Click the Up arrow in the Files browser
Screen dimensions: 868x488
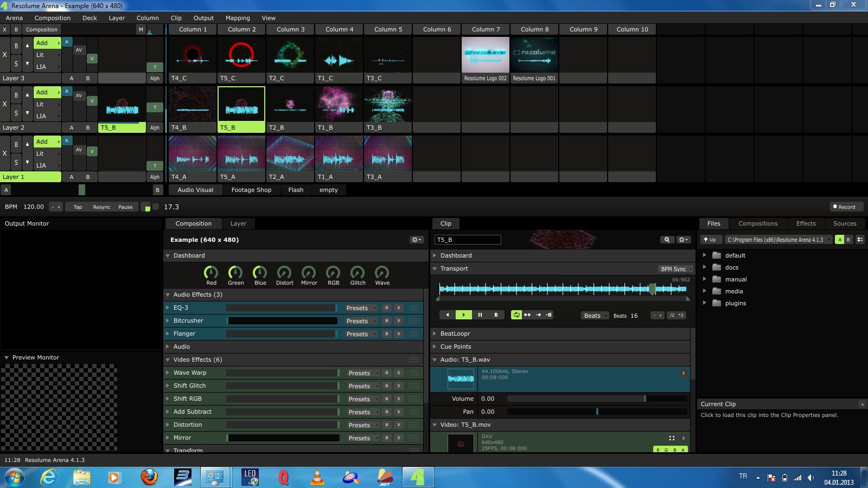[x=710, y=240]
